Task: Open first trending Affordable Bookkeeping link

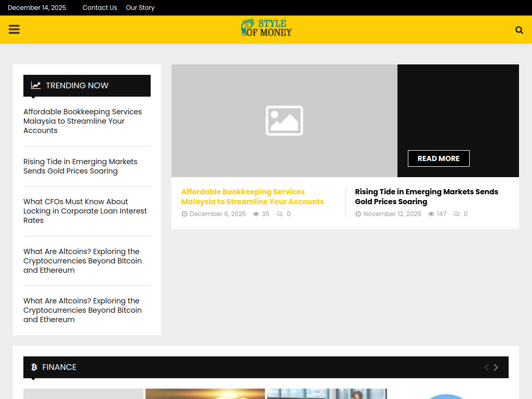Action: (x=82, y=121)
